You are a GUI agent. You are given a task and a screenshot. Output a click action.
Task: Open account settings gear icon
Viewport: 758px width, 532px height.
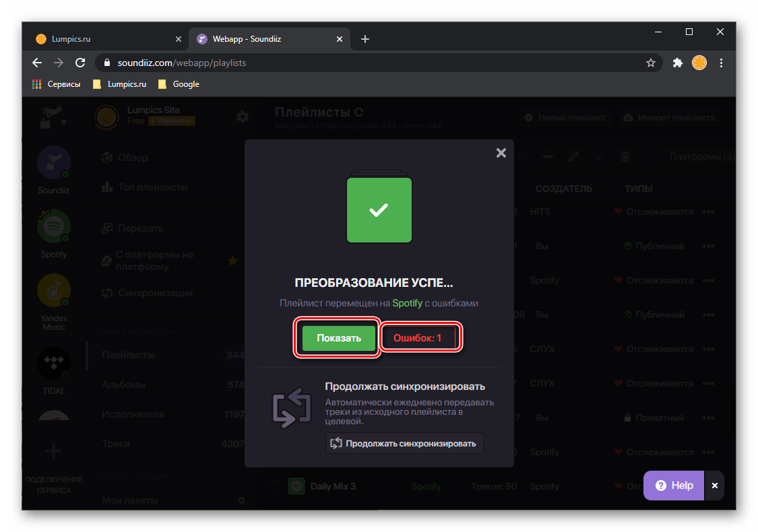[242, 117]
